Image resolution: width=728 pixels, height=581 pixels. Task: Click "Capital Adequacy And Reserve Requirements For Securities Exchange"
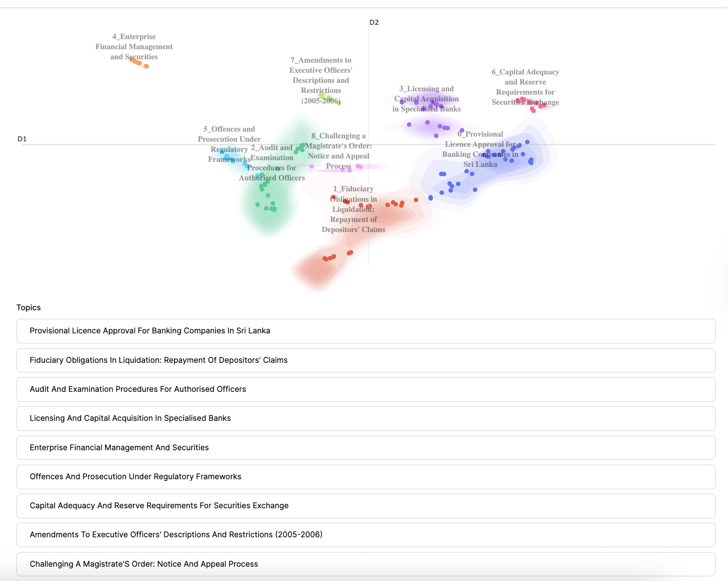(158, 506)
